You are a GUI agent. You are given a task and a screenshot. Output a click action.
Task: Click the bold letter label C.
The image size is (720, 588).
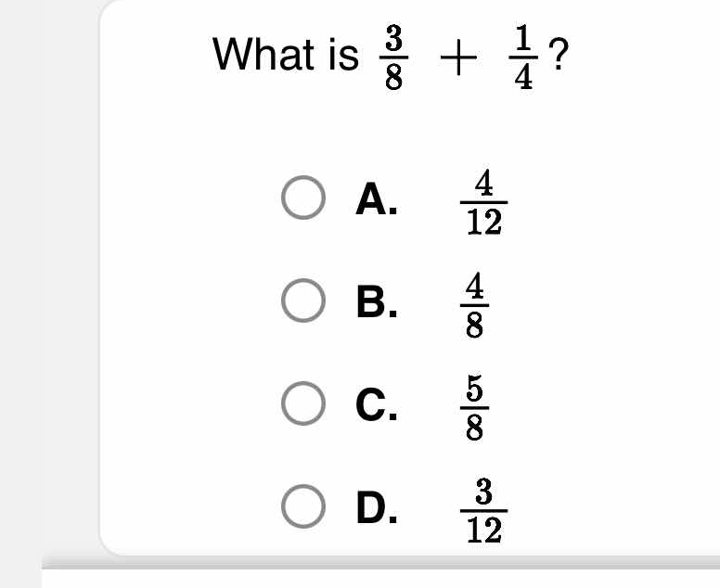click(377, 404)
